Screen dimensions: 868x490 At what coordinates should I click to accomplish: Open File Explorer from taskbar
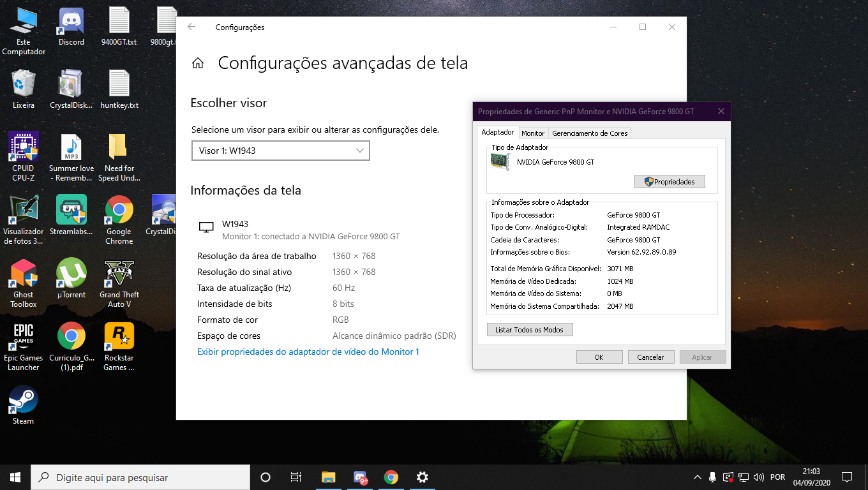coord(328,477)
